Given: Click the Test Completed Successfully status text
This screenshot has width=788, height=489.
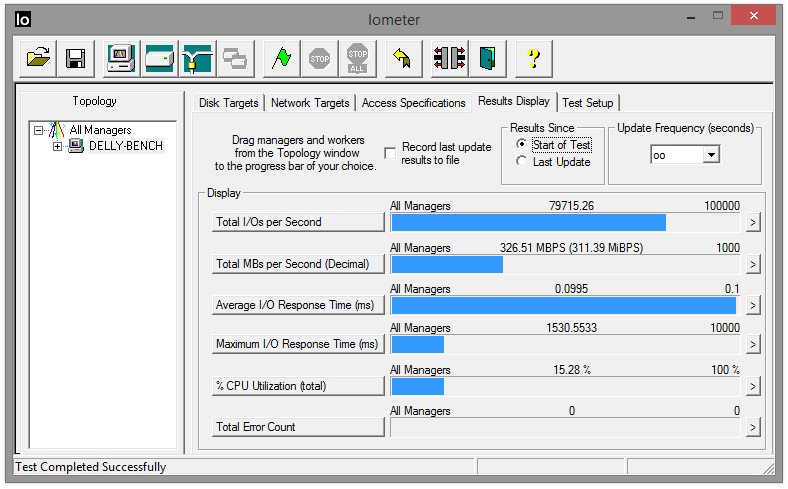Looking at the screenshot, I should pos(90,467).
